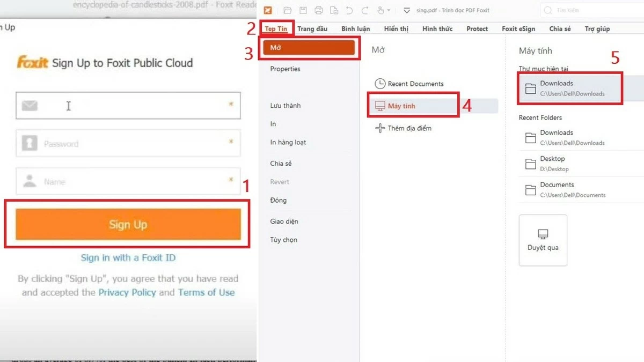Open the Duyệt qua browse panel
Screen dimensions: 644x362
click(x=543, y=240)
